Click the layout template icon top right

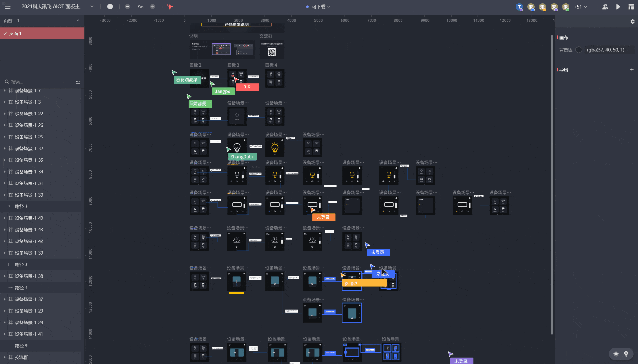tap(631, 7)
